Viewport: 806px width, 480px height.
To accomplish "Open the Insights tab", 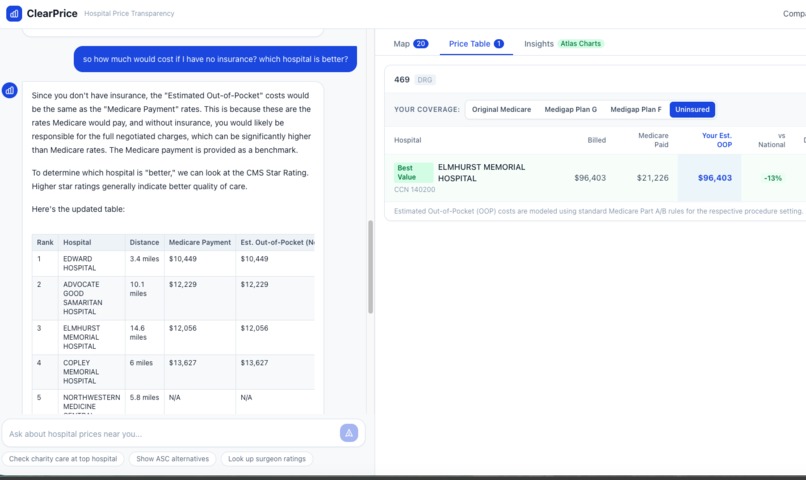I will tap(539, 44).
